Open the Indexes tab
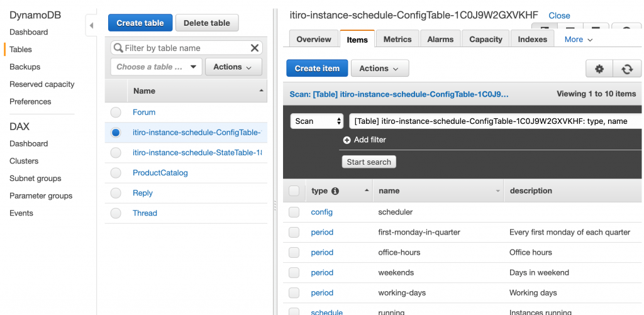The height and width of the screenshot is (315, 644). coord(532,40)
